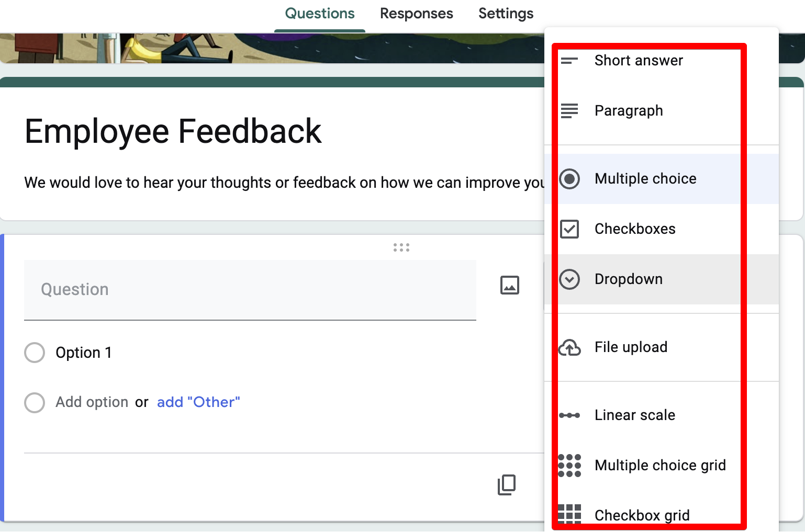Select Multiple choice from the type menu

(x=645, y=178)
